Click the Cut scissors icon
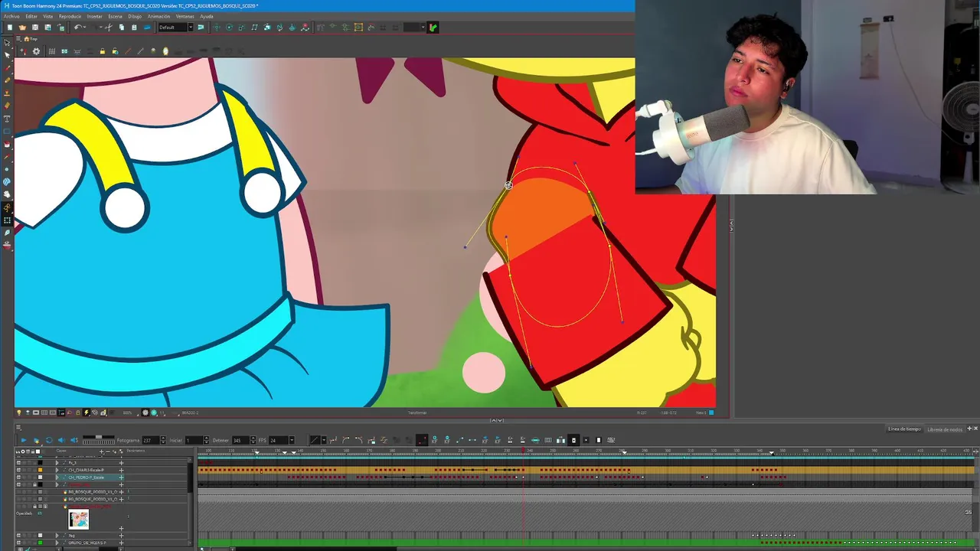The height and width of the screenshot is (551, 980). pyautogui.click(x=109, y=28)
